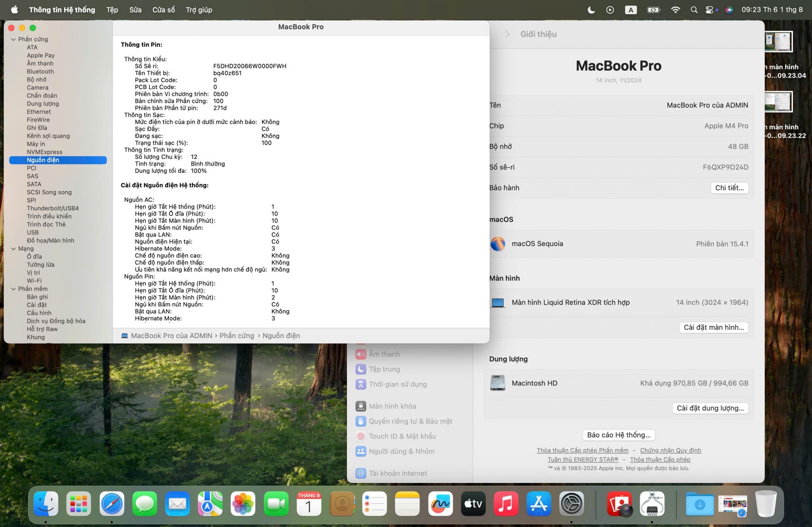Click Báo cáo Hệ thống button

click(619, 435)
